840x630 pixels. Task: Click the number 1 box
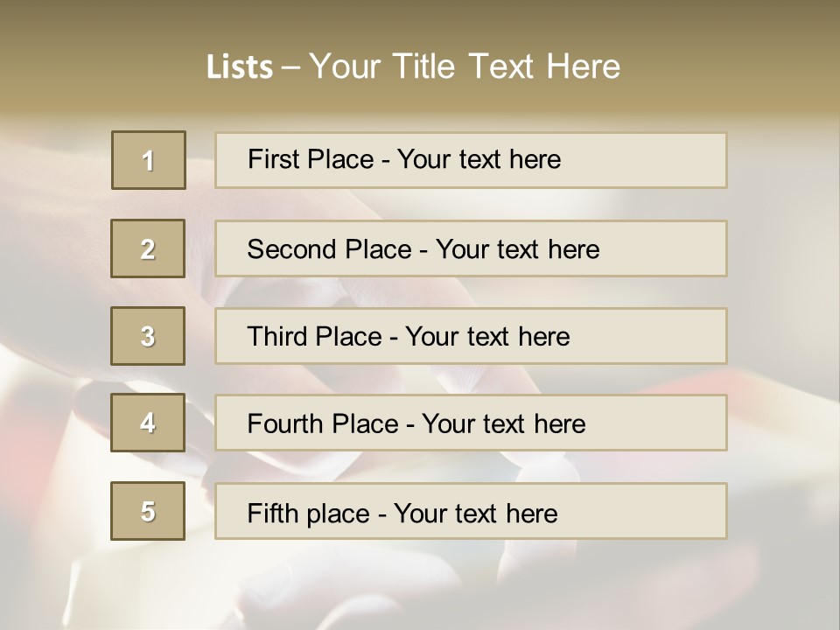[x=149, y=160]
